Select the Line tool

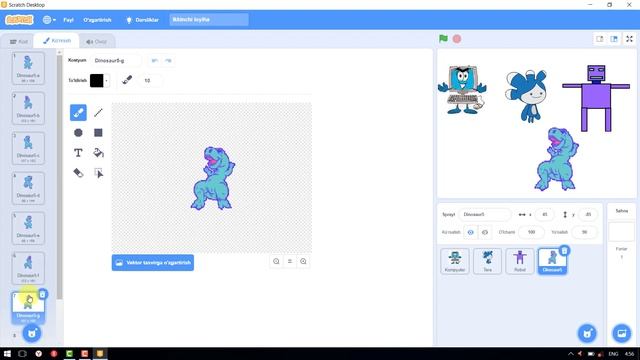coord(98,113)
